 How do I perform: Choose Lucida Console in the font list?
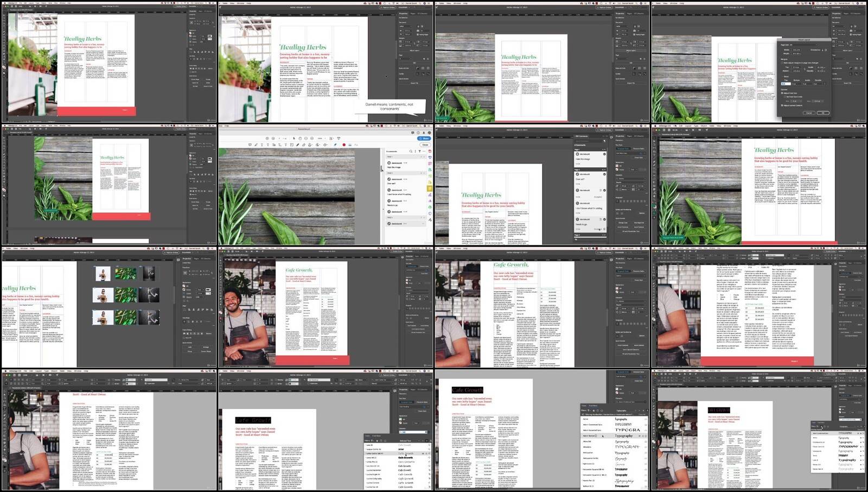(x=398, y=483)
